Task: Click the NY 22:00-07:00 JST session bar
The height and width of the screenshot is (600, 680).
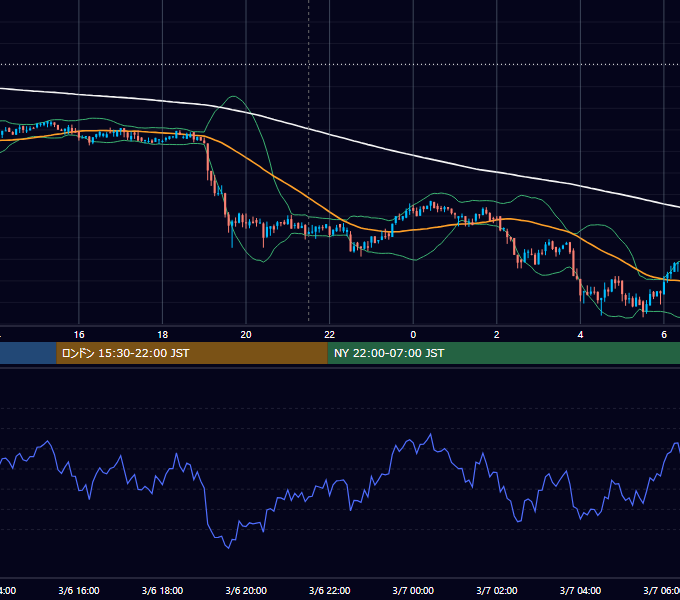Action: click(x=503, y=353)
